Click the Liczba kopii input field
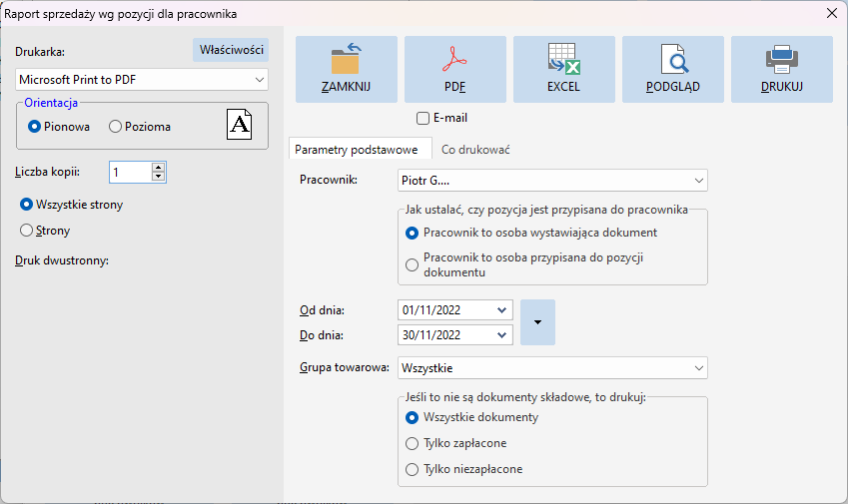Viewport: 848px width, 504px height. click(x=130, y=173)
